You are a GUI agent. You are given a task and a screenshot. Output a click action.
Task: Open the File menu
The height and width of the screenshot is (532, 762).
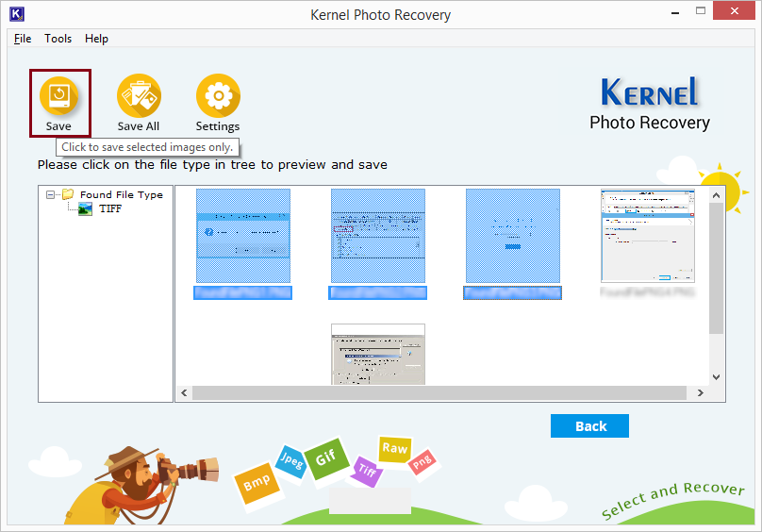(x=23, y=39)
